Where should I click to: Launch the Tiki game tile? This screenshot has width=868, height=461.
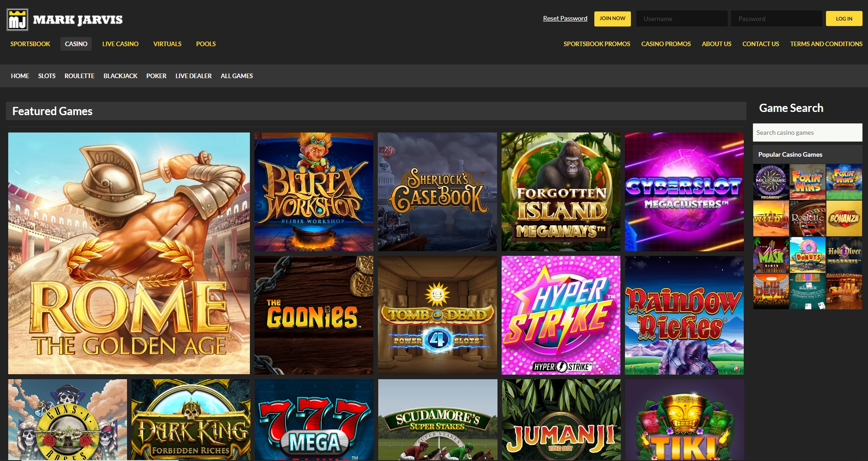685,419
